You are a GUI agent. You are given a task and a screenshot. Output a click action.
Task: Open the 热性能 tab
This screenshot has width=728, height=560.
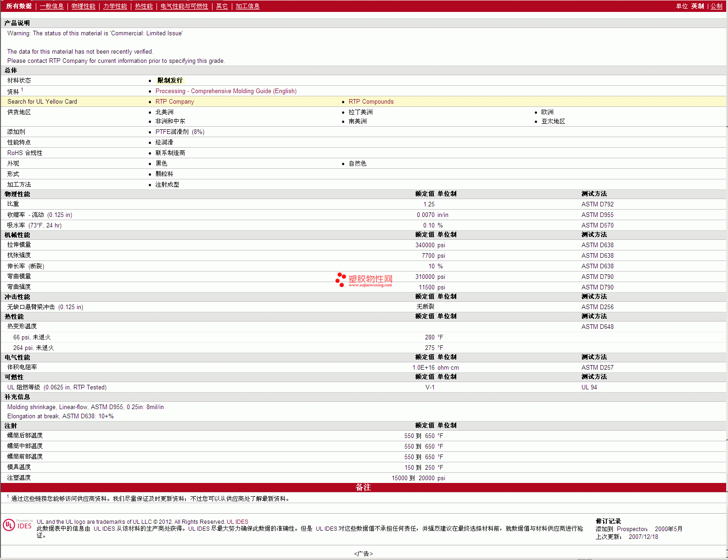point(144,6)
